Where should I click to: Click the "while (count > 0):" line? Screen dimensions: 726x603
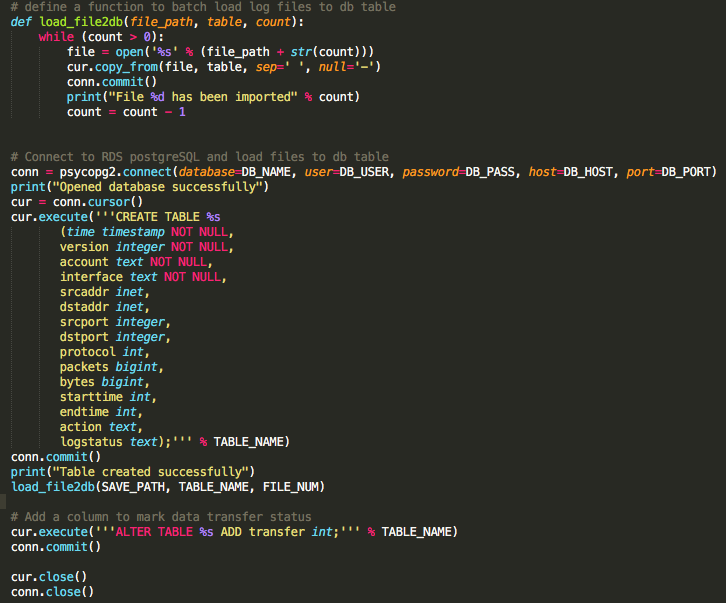point(101,37)
